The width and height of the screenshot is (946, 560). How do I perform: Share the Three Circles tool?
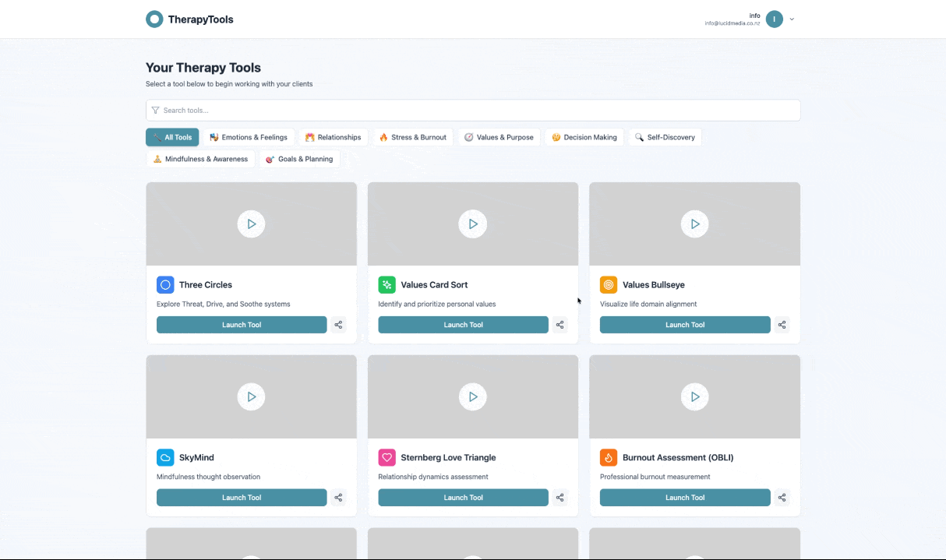pos(338,325)
